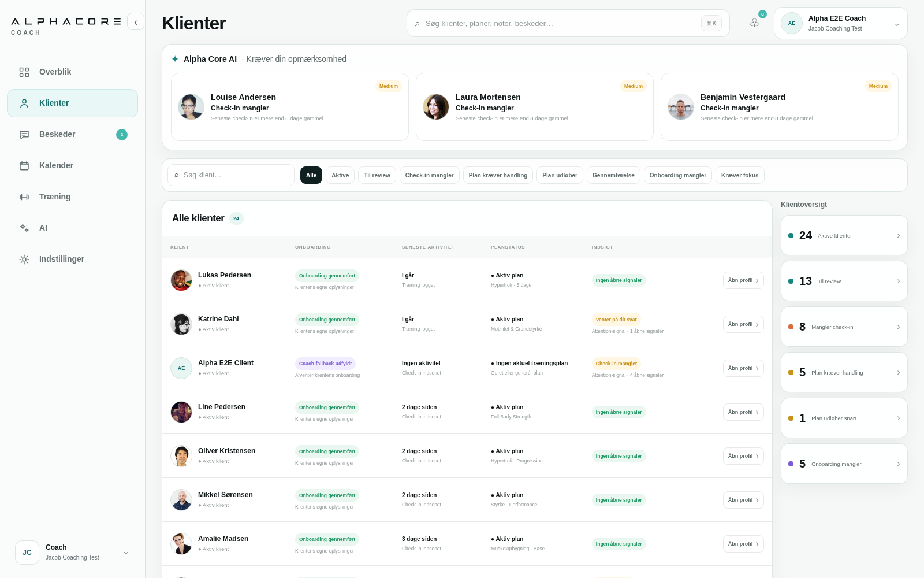Open profile for Katrine Dahl
Image resolution: width=924 pixels, height=578 pixels.
pyautogui.click(x=743, y=324)
